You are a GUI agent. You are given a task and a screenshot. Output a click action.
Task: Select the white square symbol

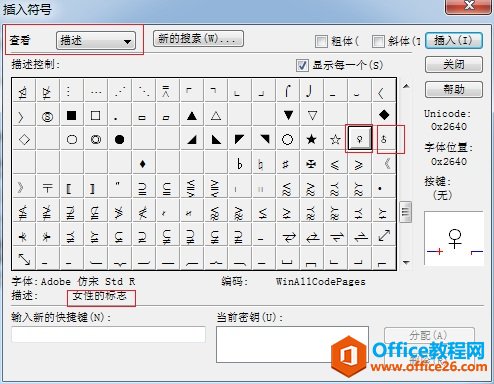(x=95, y=115)
